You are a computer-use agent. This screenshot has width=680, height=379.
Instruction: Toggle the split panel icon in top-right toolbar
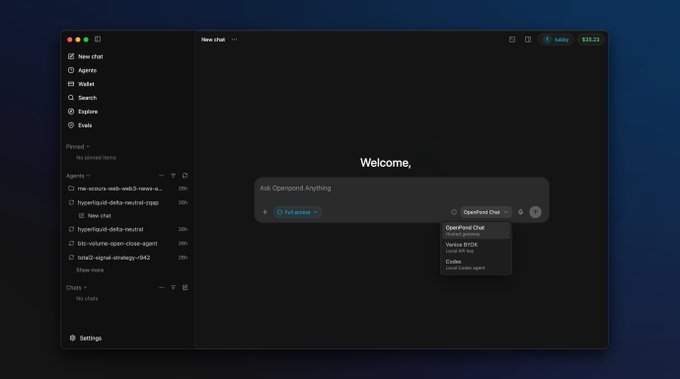click(x=528, y=39)
